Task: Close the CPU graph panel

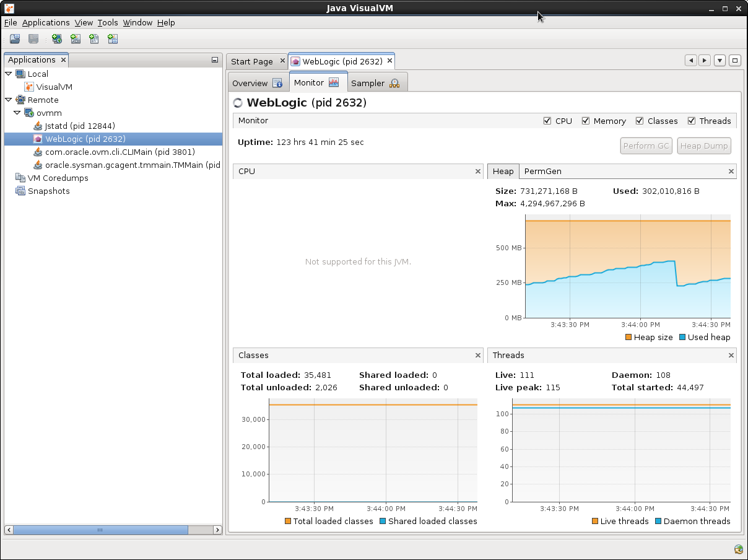Action: tap(477, 172)
